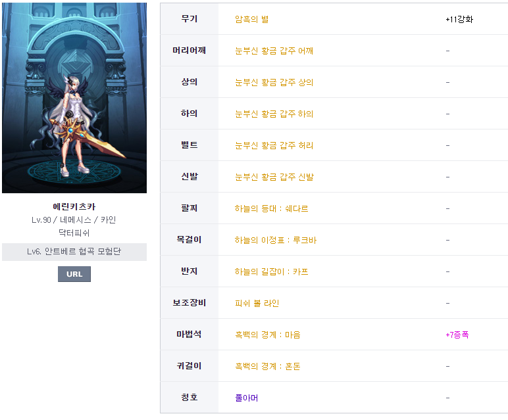Open necklace 하늘의 이정표 : 루크바
The image size is (508, 420).
[276, 240]
